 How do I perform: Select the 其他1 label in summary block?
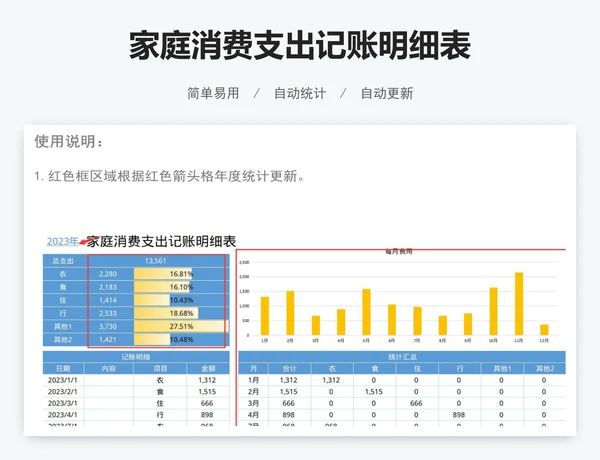[x=63, y=326]
